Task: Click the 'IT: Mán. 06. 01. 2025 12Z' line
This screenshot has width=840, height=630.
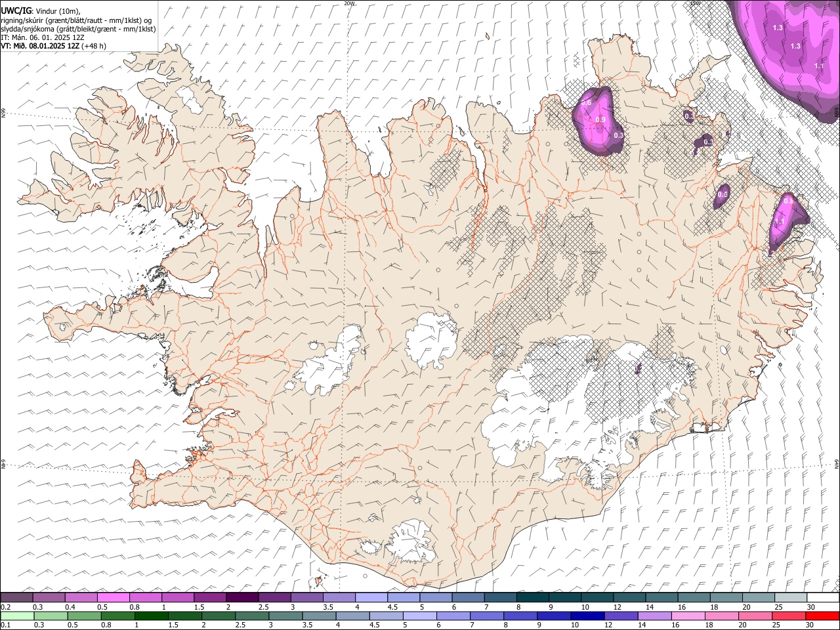Action: tap(42, 37)
